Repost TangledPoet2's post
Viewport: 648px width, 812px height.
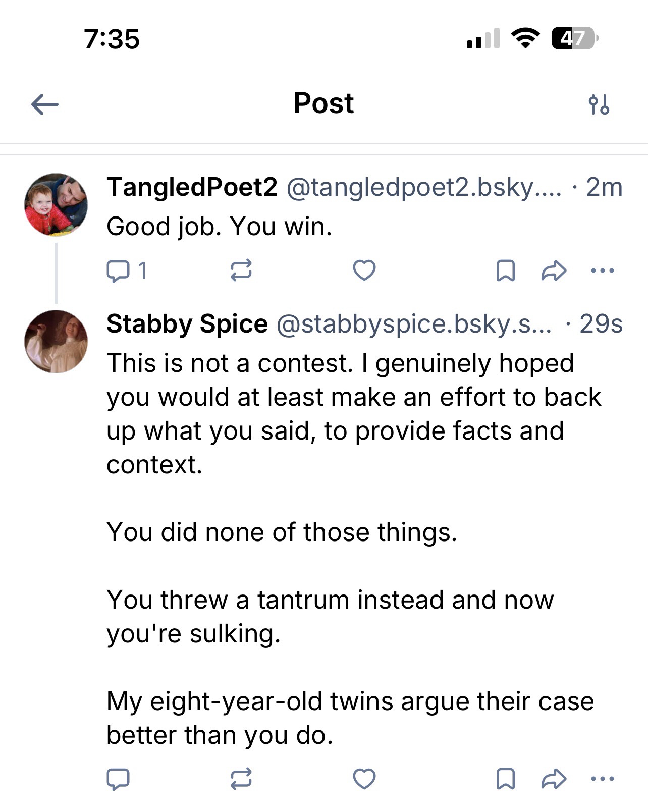pyautogui.click(x=241, y=271)
